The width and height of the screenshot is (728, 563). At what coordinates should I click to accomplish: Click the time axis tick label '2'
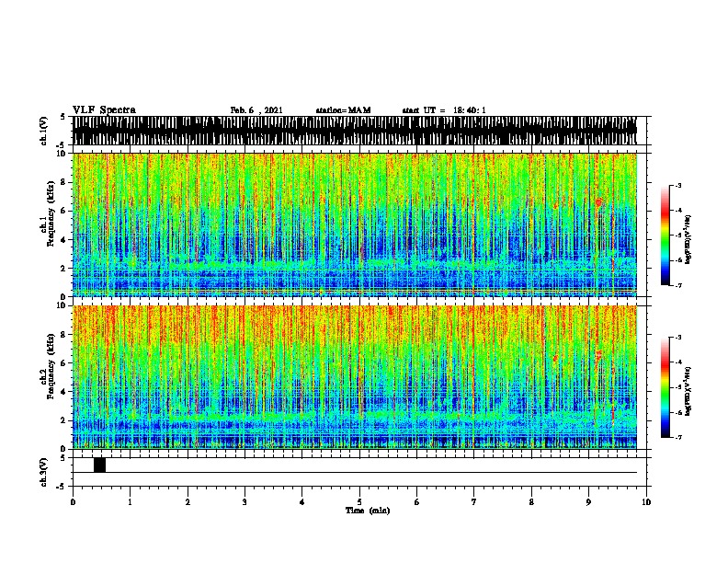point(188,502)
